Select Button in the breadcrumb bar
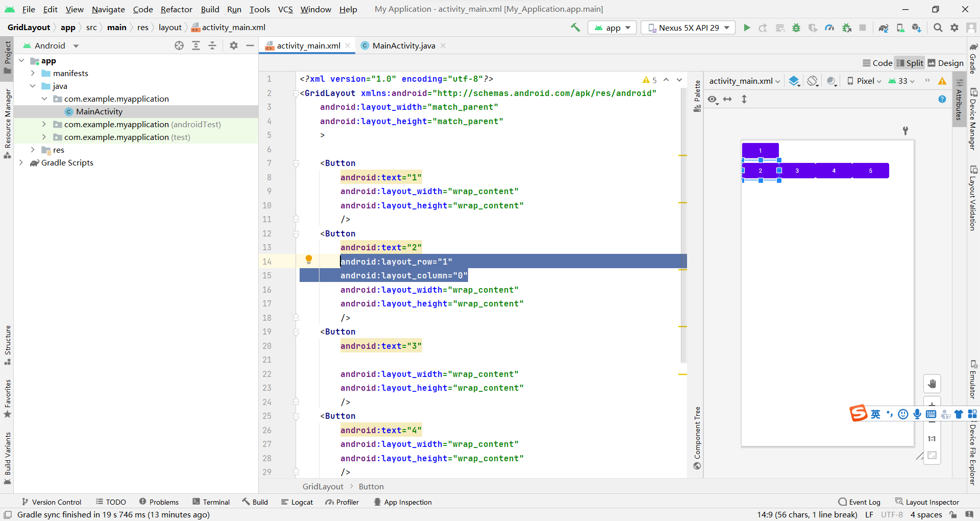The width and height of the screenshot is (980, 521). pyautogui.click(x=371, y=486)
